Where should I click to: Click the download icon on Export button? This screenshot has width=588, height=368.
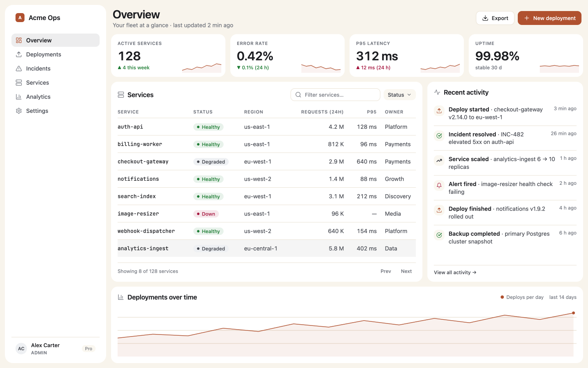click(486, 18)
